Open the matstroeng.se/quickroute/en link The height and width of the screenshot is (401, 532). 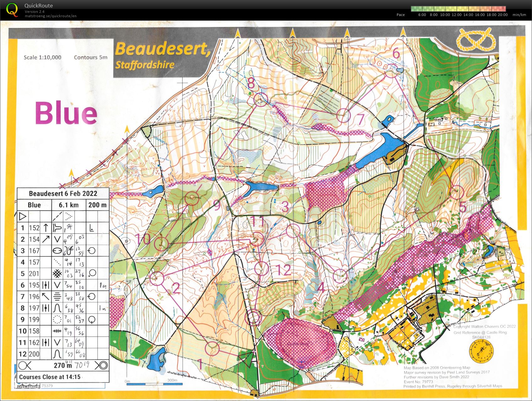pos(51,16)
